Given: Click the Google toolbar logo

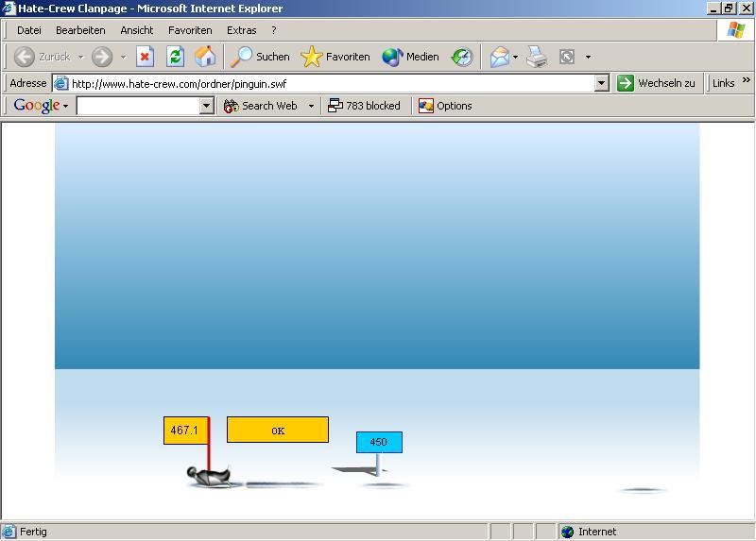Looking at the screenshot, I should coord(37,106).
